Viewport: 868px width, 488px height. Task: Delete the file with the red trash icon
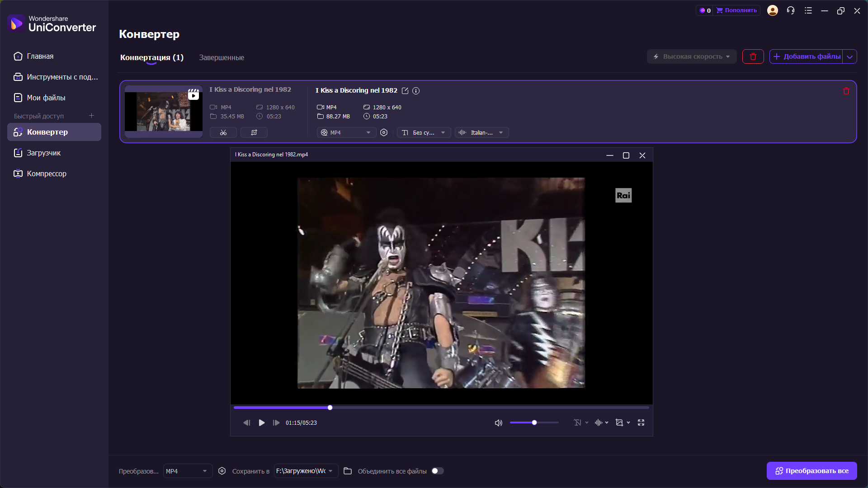point(846,91)
